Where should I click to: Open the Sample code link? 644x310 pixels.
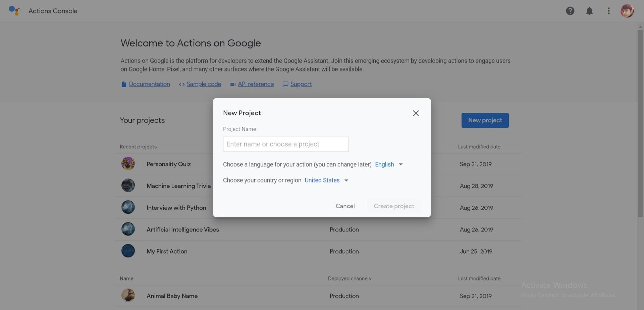204,84
